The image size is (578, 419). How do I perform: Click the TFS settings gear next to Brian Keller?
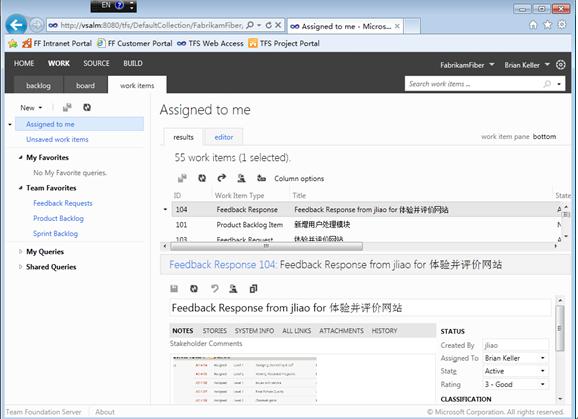coord(561,65)
